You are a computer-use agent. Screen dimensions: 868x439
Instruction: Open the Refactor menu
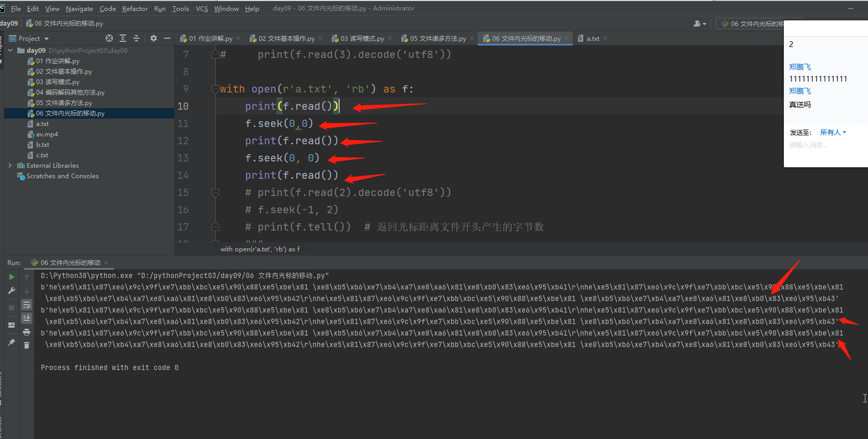tap(135, 8)
